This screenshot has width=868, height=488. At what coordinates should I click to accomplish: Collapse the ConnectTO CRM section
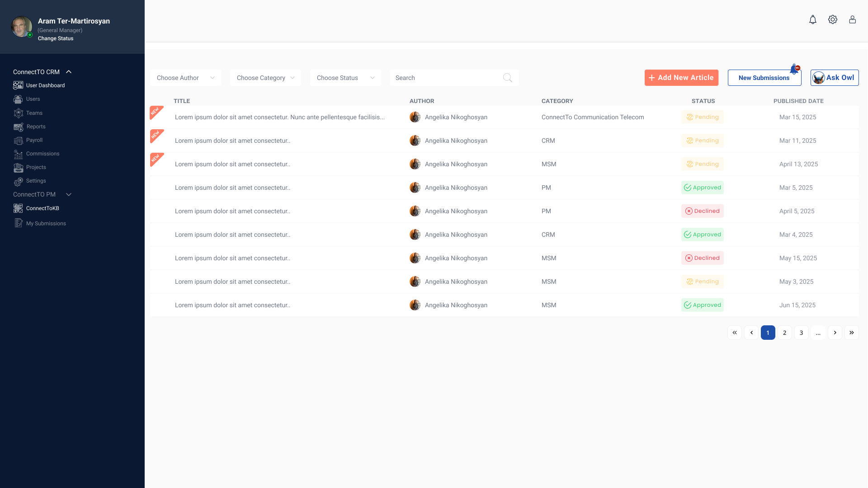(69, 72)
